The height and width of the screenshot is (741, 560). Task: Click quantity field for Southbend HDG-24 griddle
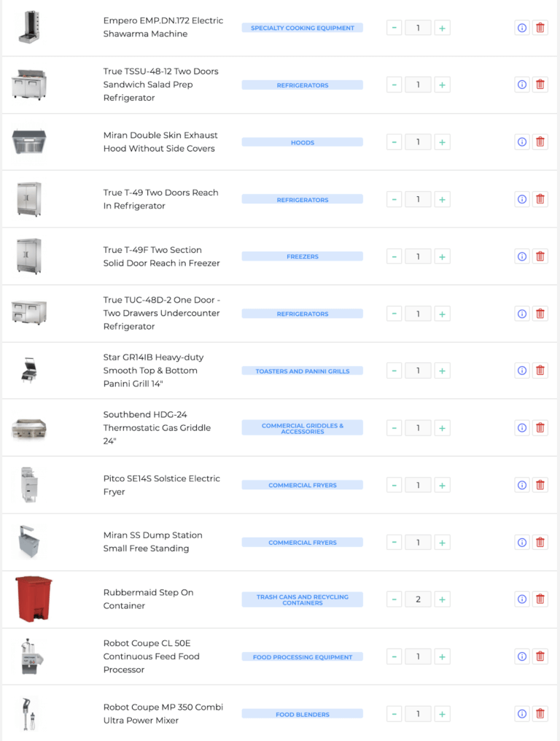pos(418,427)
